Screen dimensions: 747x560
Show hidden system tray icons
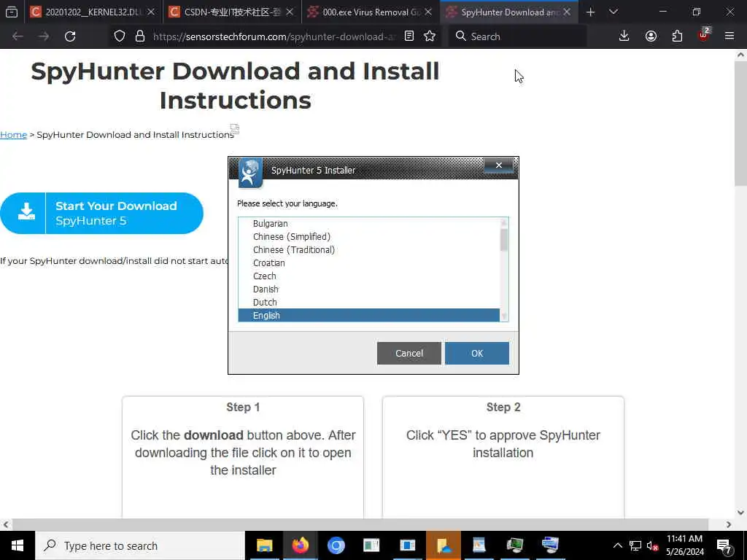coord(617,545)
